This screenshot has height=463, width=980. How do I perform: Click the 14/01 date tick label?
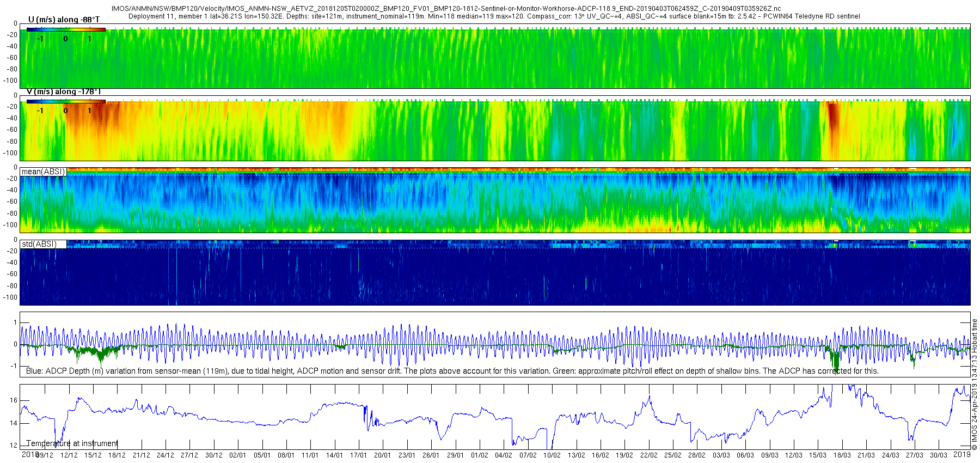[334, 455]
